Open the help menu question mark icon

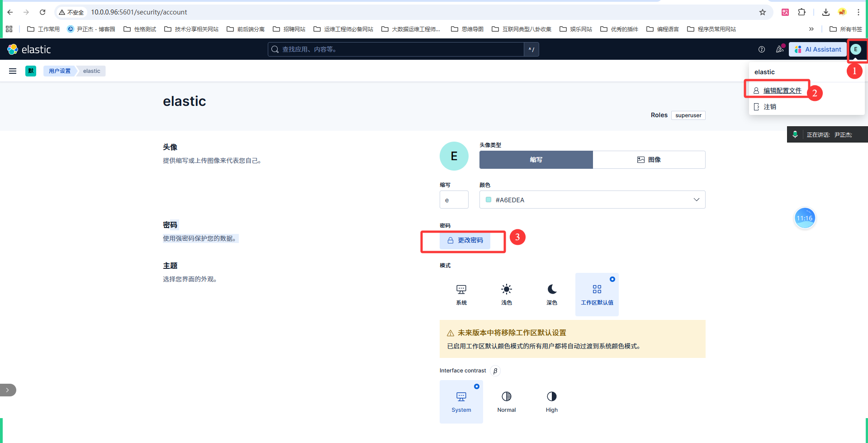click(x=762, y=49)
